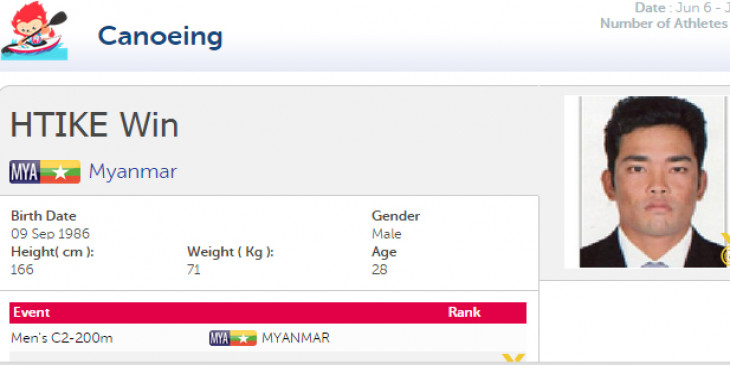Click the Height value 166
The image size is (730, 365).
pyautogui.click(x=22, y=270)
